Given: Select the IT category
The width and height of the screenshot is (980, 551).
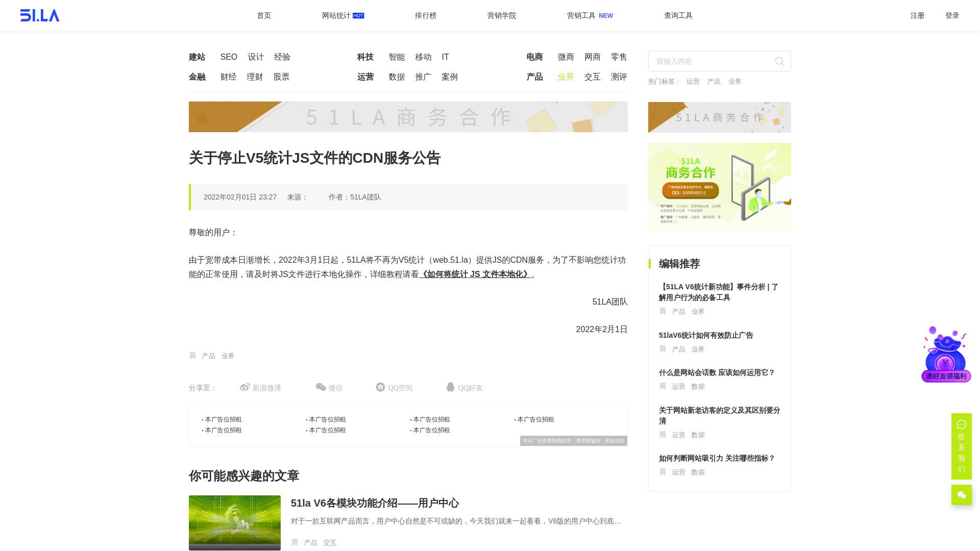Looking at the screenshot, I should pyautogui.click(x=446, y=57).
